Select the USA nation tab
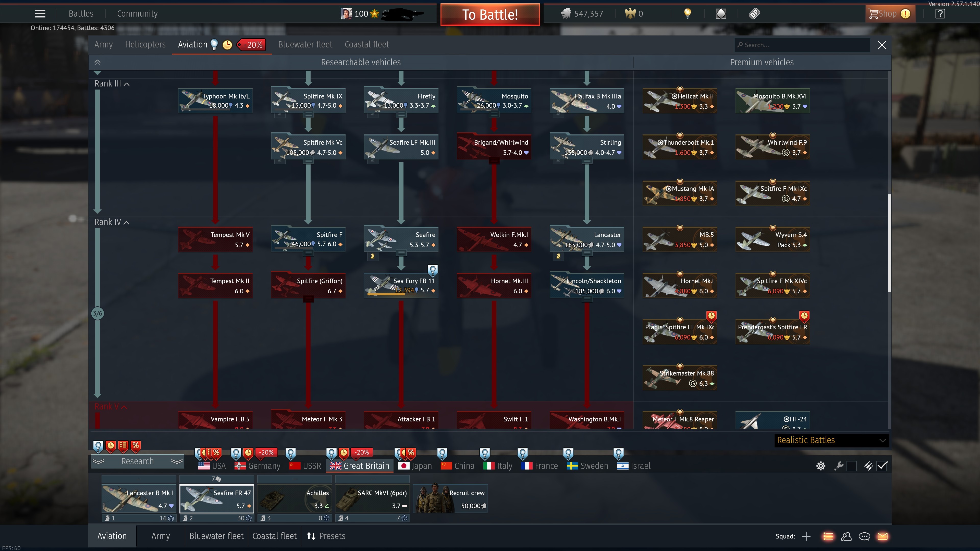Viewport: 980px width, 551px height. click(212, 466)
